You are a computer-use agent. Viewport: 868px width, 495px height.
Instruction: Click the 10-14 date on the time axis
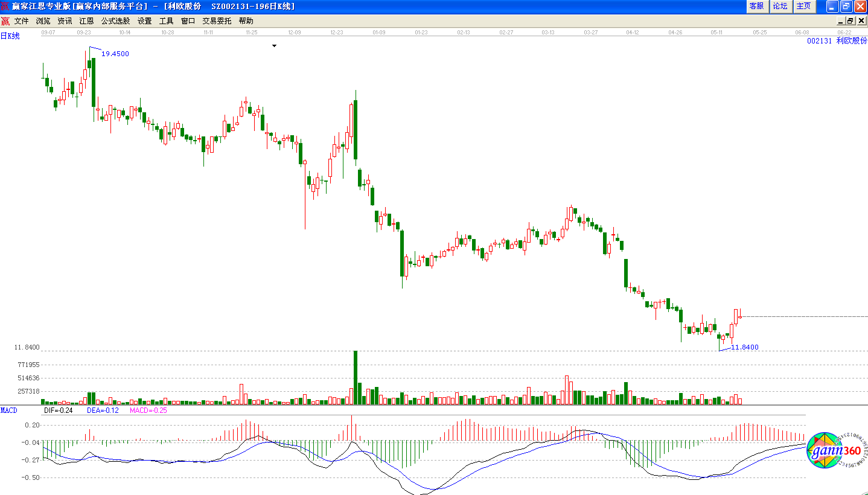[x=125, y=32]
